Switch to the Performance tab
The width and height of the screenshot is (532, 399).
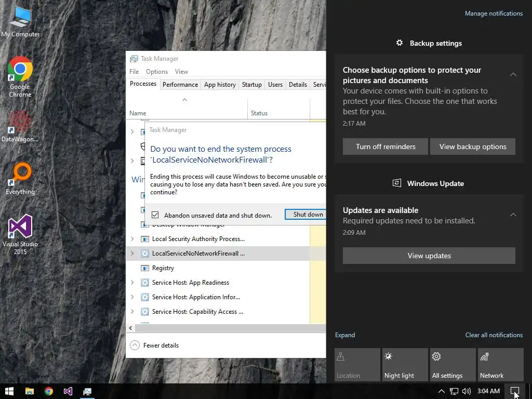coord(180,85)
